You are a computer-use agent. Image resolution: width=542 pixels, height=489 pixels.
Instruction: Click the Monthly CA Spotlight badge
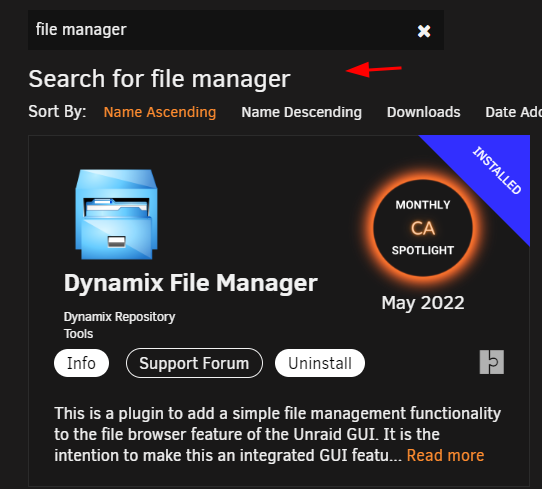click(x=422, y=228)
